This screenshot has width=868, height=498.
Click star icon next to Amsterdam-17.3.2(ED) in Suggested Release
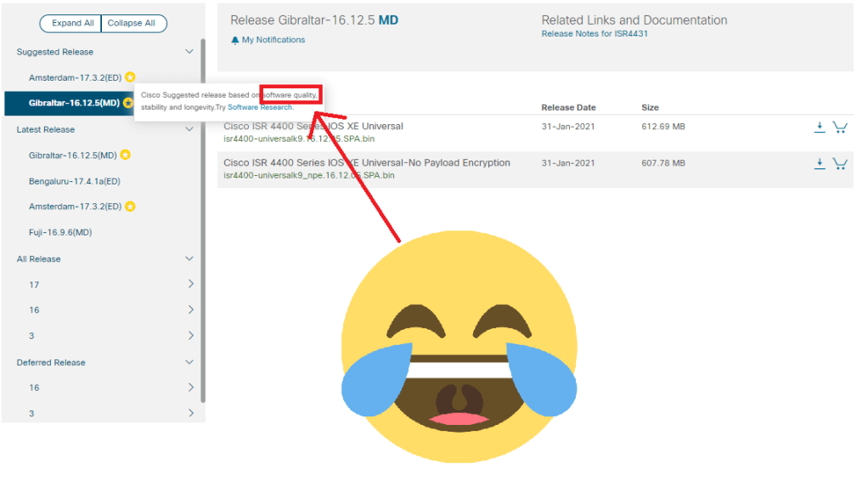pos(130,77)
